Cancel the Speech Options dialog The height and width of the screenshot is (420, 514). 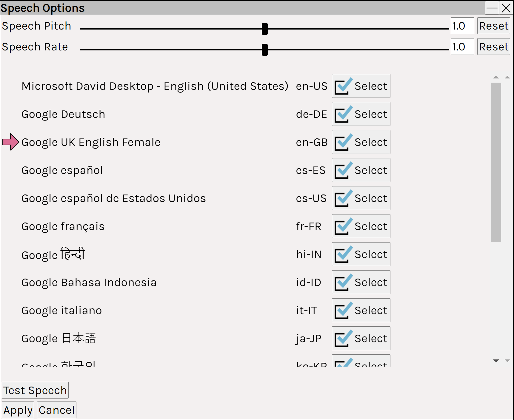click(x=57, y=410)
